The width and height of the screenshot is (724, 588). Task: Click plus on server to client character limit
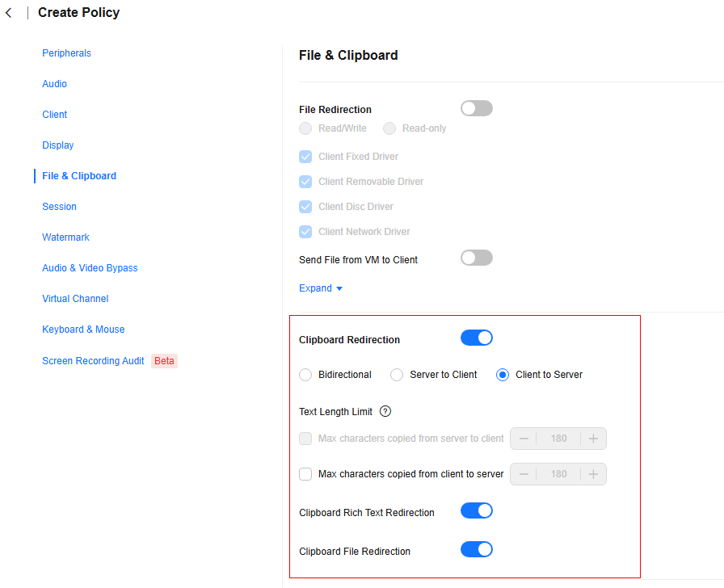[x=593, y=439]
